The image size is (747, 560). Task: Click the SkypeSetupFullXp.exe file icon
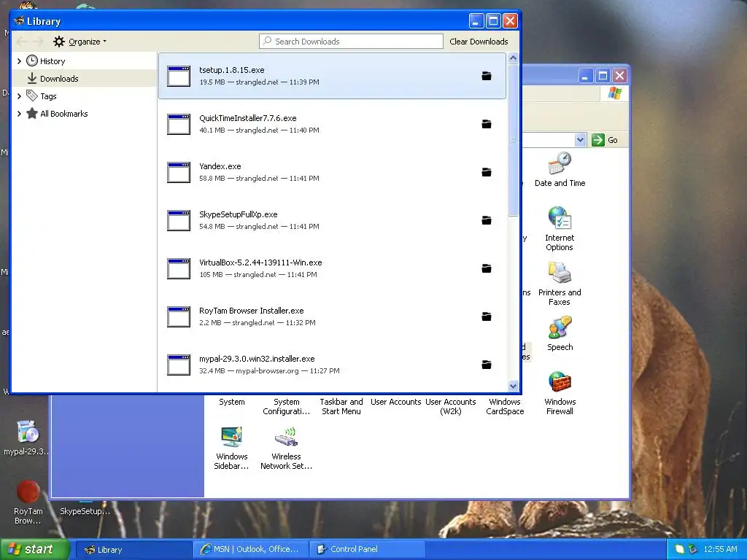click(x=179, y=220)
